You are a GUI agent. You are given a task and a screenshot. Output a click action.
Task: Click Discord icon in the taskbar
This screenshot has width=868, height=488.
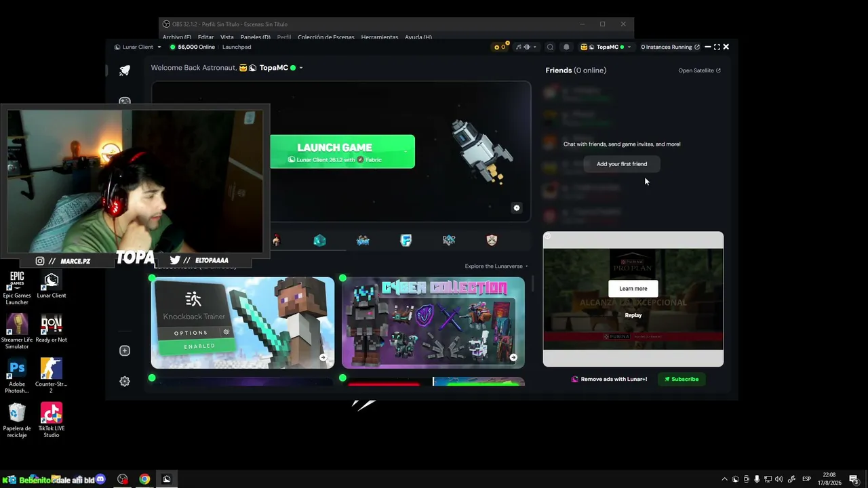[100, 479]
